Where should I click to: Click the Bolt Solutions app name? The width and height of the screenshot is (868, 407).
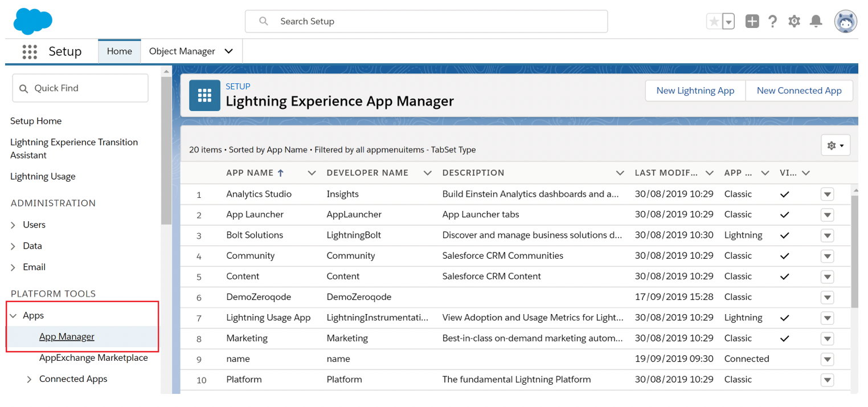click(x=255, y=235)
